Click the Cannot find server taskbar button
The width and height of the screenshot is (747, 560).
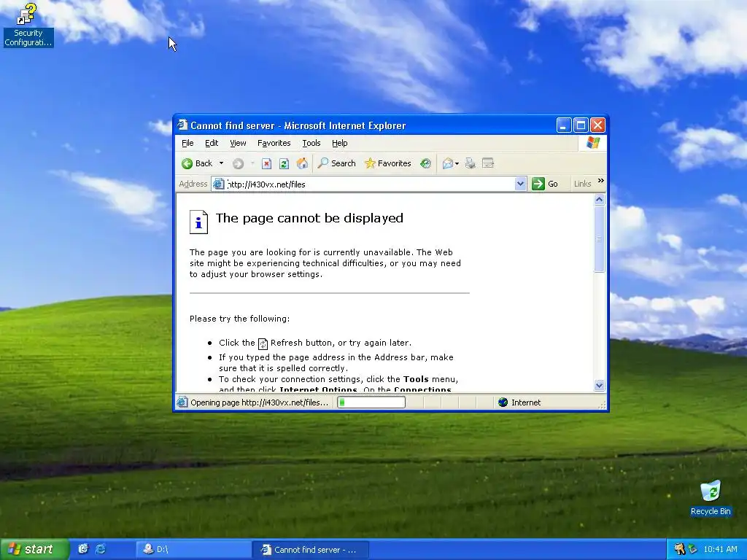[311, 550]
